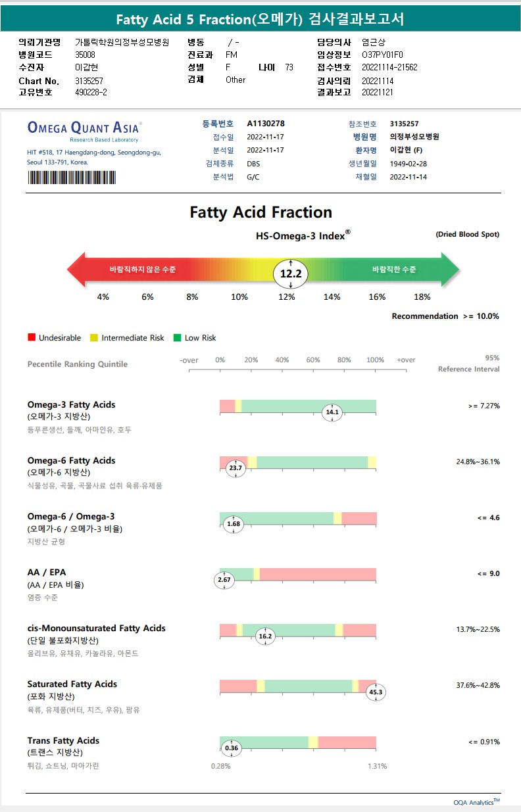521x812 pixels.
Task: Click the 45.3 Saturated Fatty Acids marker
Action: pyautogui.click(x=376, y=692)
